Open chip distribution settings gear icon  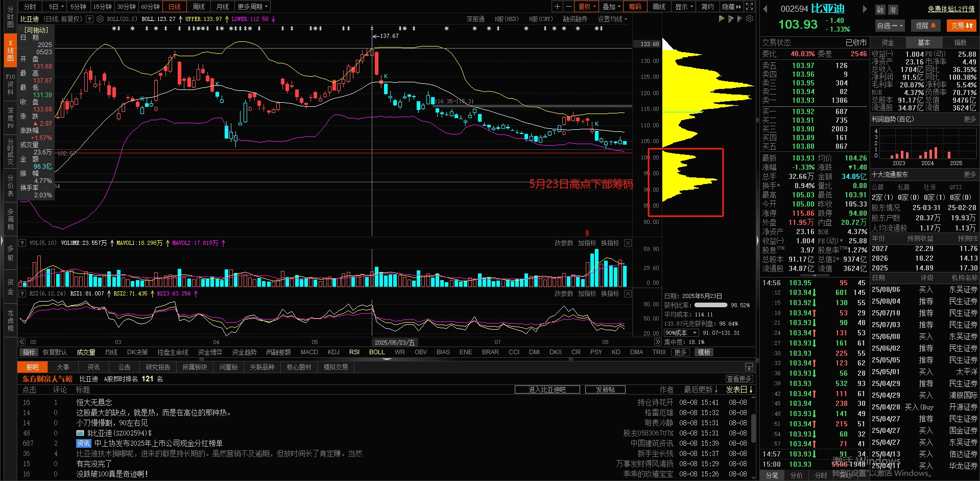(x=750, y=18)
